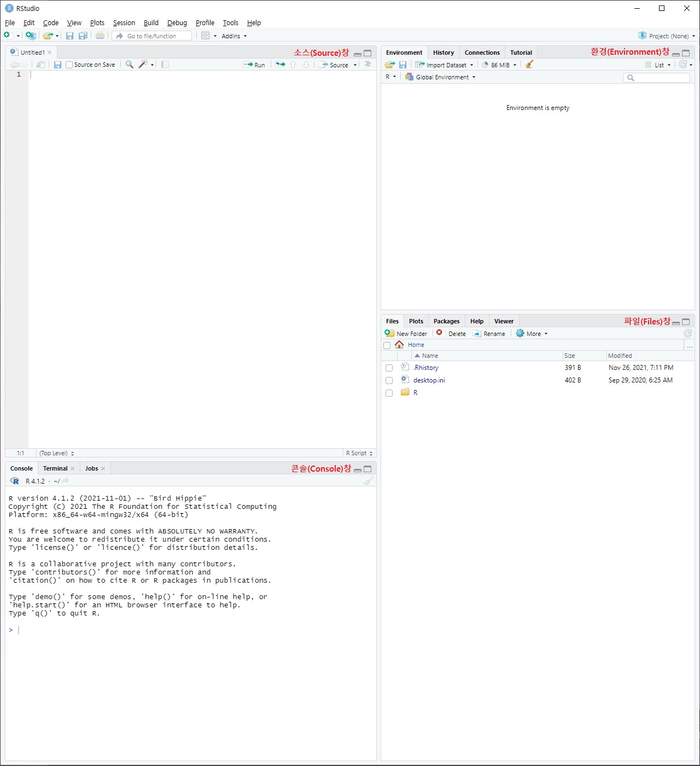The image size is (700, 766).
Task: Click the Run button
Action: tap(254, 65)
